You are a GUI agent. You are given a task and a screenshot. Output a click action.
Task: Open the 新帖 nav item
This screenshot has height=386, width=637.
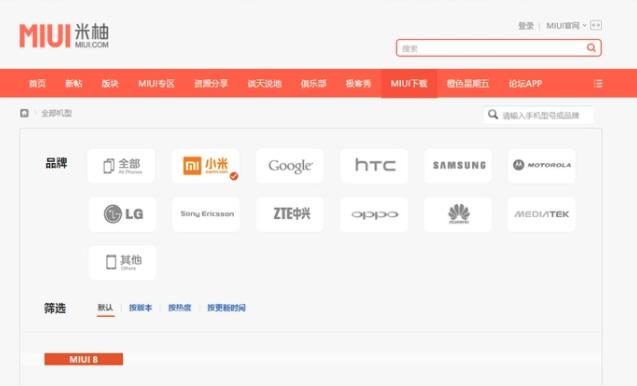point(74,83)
